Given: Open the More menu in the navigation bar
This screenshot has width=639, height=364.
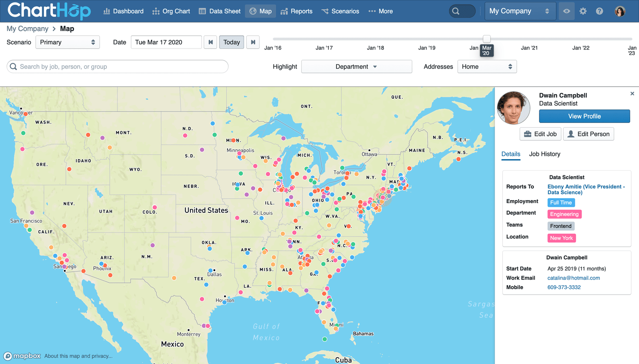Looking at the screenshot, I should point(380,11).
